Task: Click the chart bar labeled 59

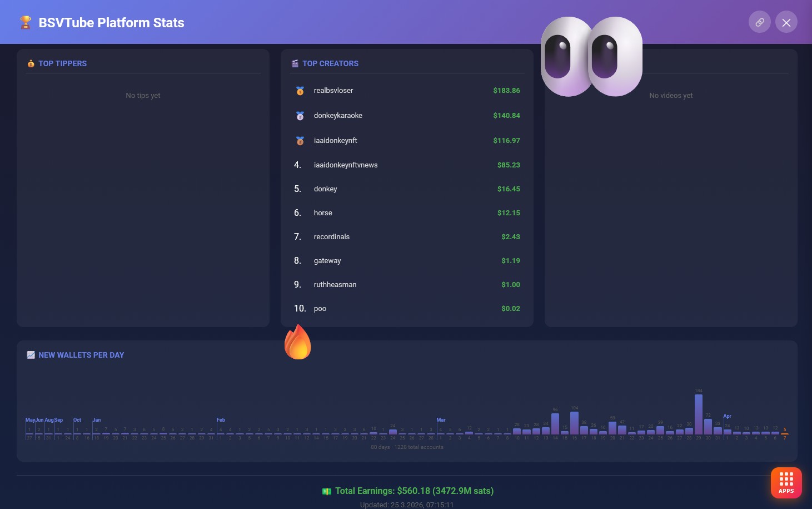Action: tap(612, 428)
